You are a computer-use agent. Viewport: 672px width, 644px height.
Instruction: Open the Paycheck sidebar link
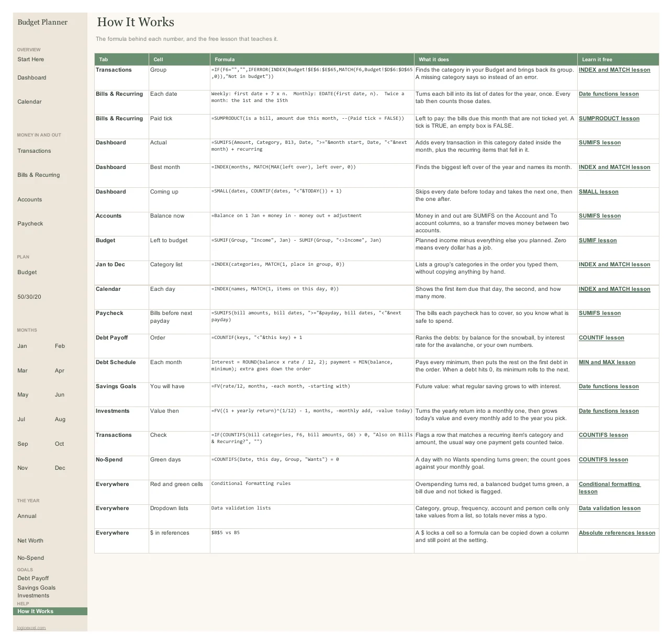tap(30, 224)
